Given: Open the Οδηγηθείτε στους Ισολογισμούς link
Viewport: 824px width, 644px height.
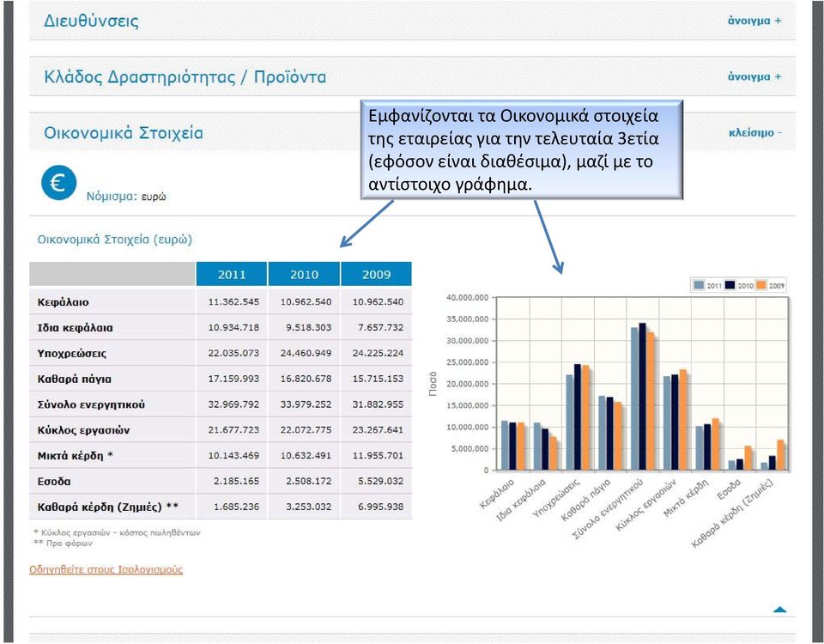Looking at the screenshot, I should (106, 569).
